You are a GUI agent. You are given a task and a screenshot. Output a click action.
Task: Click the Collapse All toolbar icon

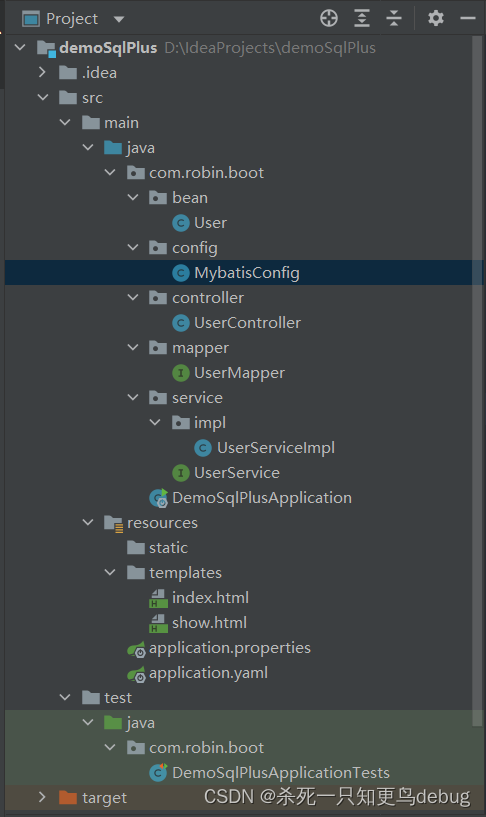pos(394,18)
